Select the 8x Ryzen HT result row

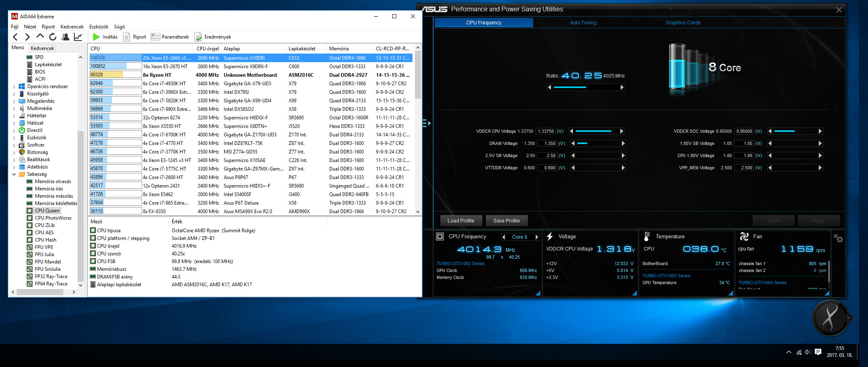(x=250, y=75)
